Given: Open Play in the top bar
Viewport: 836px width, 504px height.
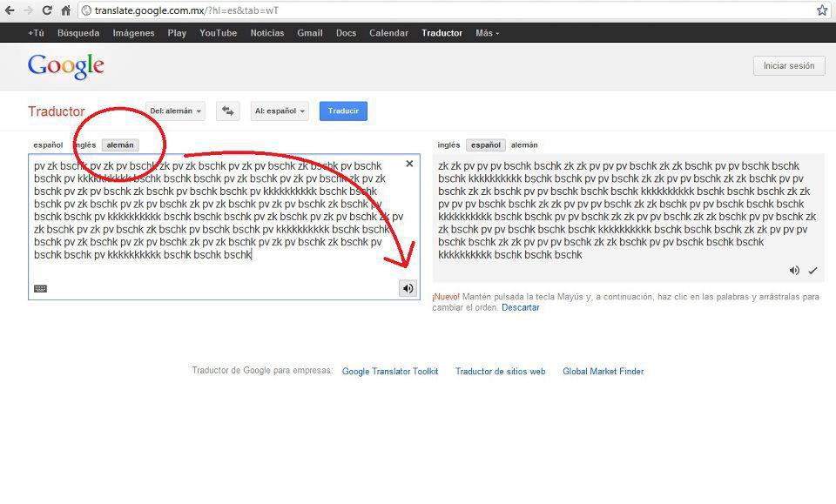Looking at the screenshot, I should 177,33.
